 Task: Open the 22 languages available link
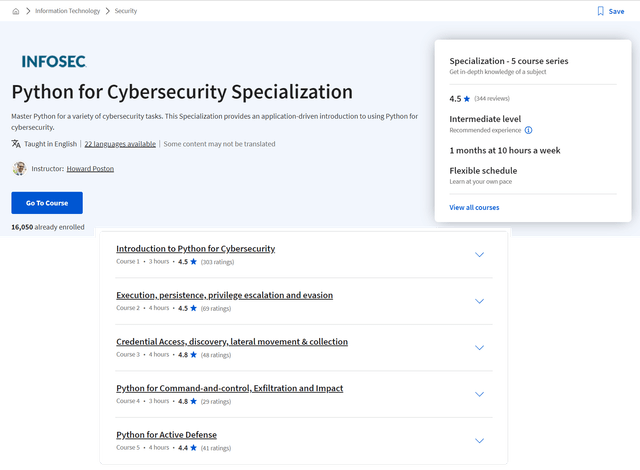point(120,144)
